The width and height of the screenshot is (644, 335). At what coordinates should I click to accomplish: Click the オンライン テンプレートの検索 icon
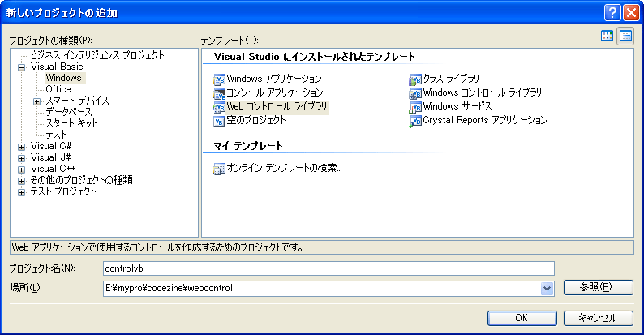tap(219, 169)
